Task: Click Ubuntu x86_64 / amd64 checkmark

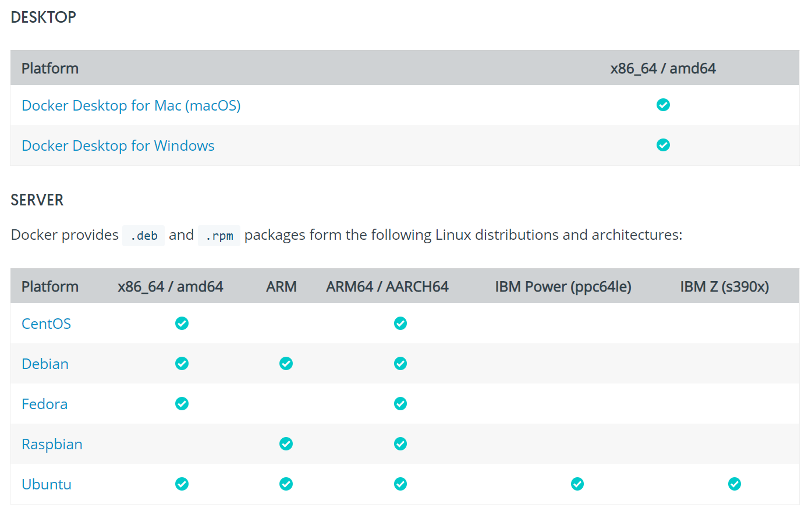Action: point(182,484)
